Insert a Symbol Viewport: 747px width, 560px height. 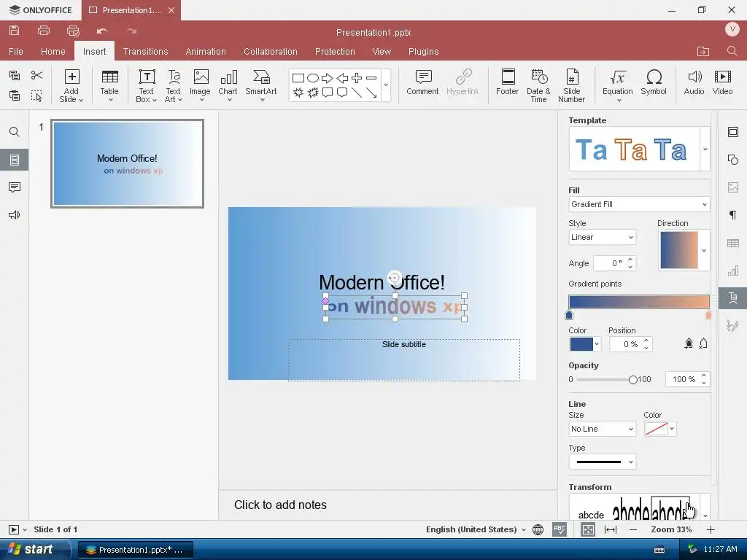click(654, 82)
